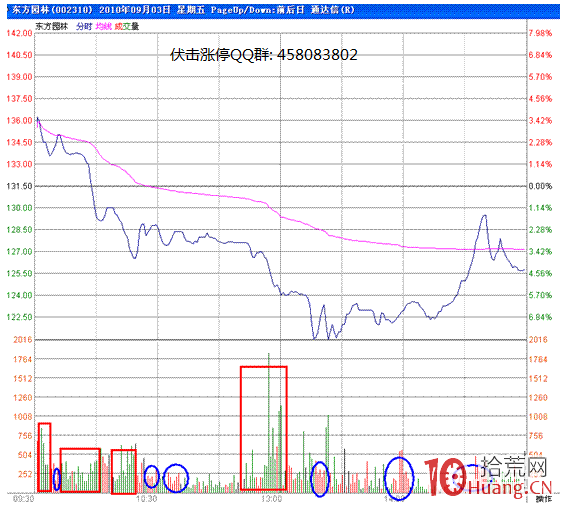Click the 09:30 time axis label
Screen dimensions: 566x507
point(23,499)
